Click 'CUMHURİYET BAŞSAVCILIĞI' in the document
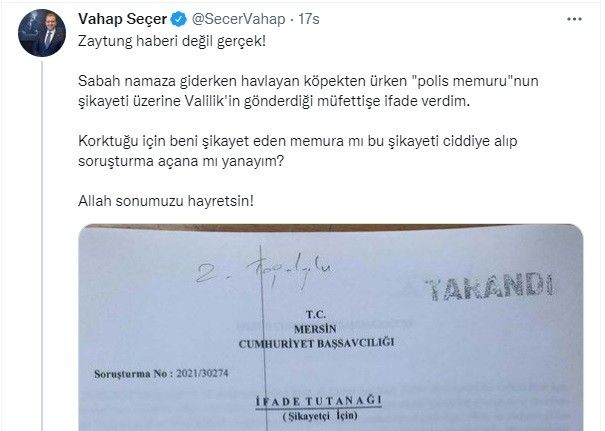Image resolution: width=605 pixels, height=431 pixels. pos(316,343)
